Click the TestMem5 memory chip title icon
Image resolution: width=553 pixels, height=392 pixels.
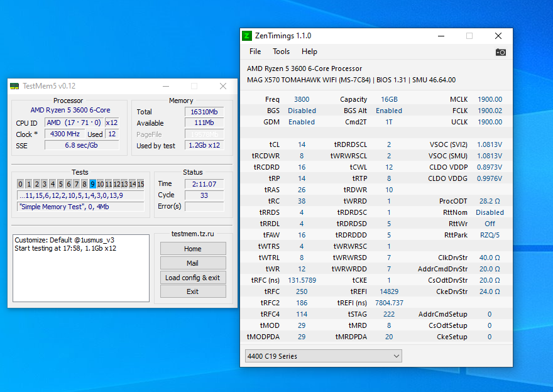(x=14, y=86)
